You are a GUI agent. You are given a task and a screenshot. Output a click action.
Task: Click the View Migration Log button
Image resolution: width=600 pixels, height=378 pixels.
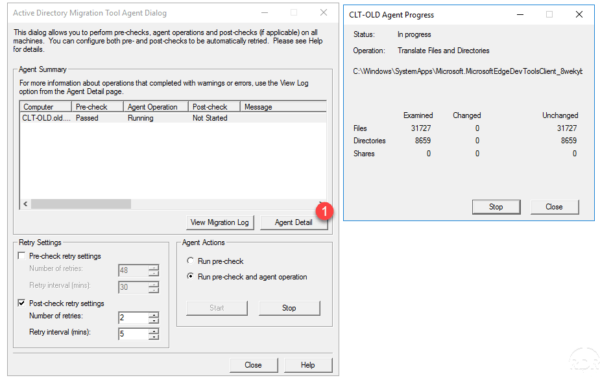point(220,222)
